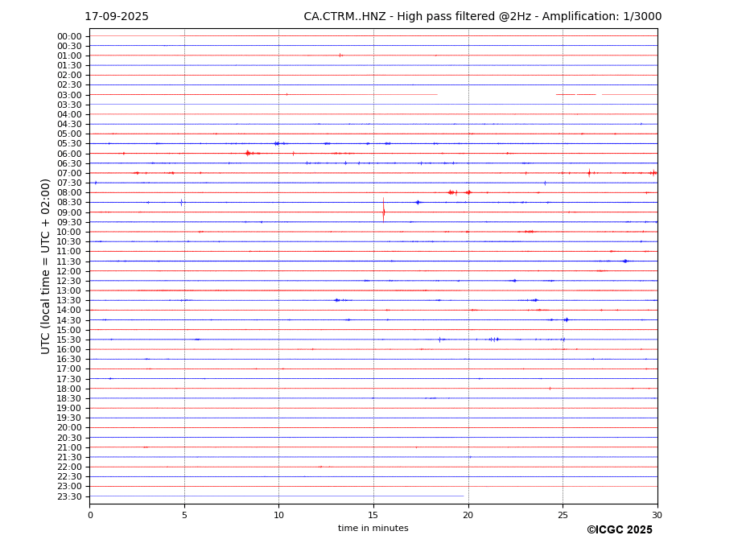Click the date label 17-09-2025

pos(117,17)
